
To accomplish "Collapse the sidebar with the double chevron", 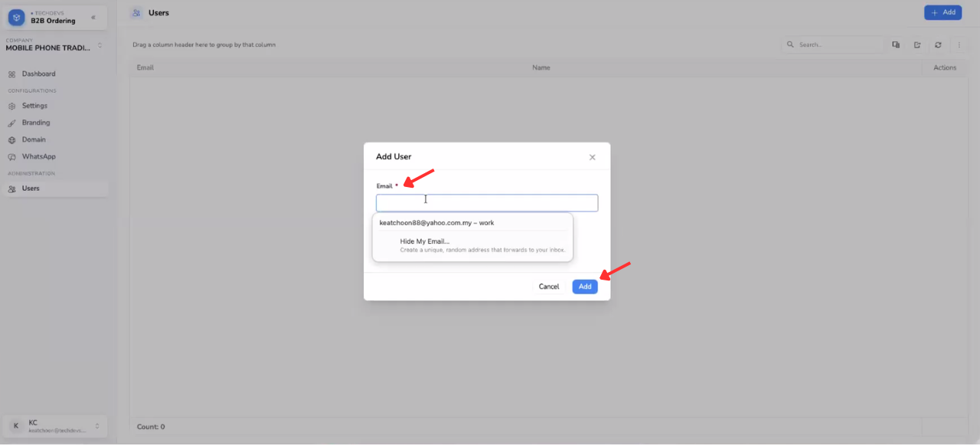I will (x=93, y=17).
